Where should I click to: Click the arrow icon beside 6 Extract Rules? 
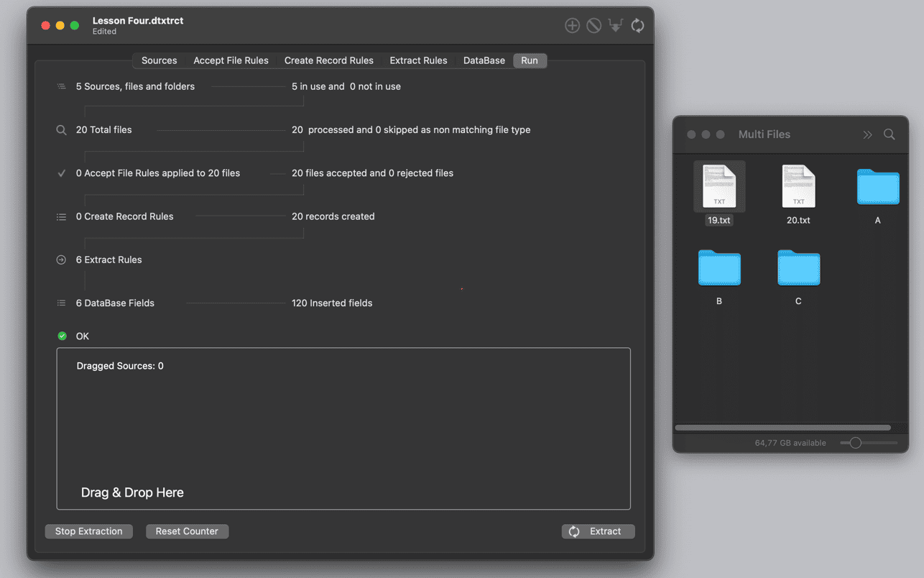pyautogui.click(x=62, y=260)
